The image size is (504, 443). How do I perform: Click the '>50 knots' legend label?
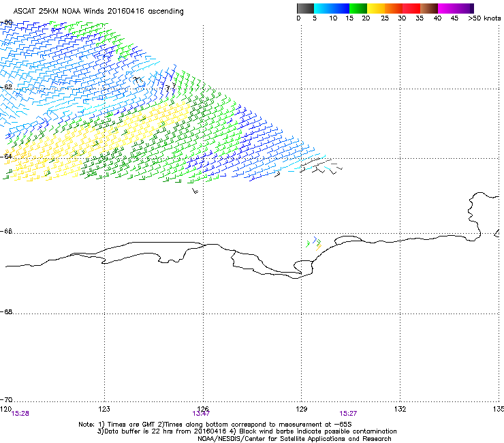point(484,18)
